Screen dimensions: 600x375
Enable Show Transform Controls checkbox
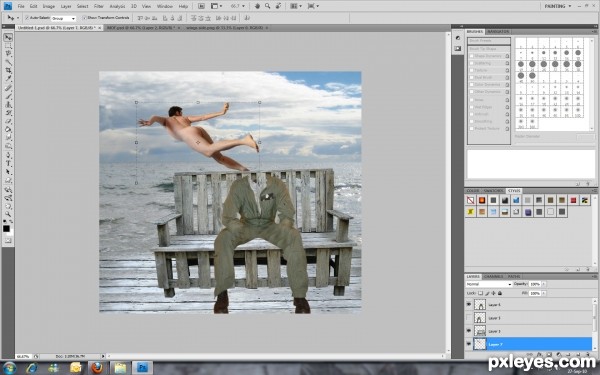click(x=84, y=18)
